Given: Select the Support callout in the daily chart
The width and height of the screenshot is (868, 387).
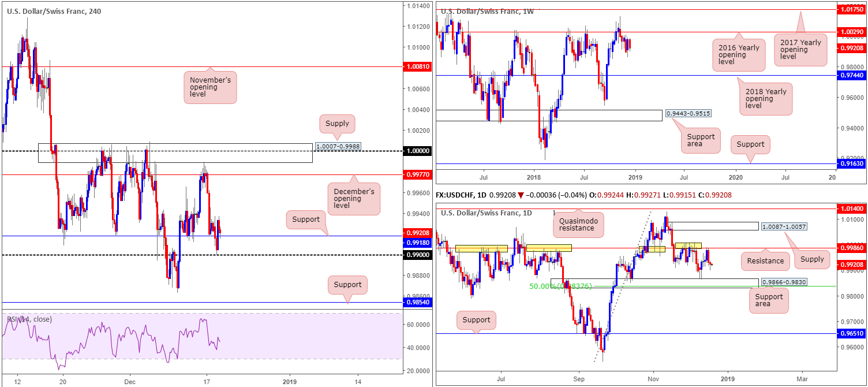Looking at the screenshot, I should (x=476, y=320).
